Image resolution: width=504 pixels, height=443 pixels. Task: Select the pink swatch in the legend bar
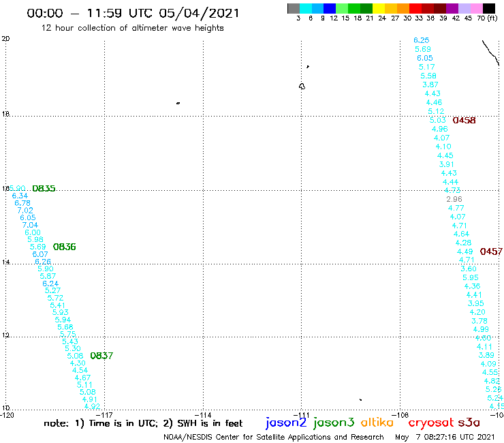pyautogui.click(x=477, y=8)
